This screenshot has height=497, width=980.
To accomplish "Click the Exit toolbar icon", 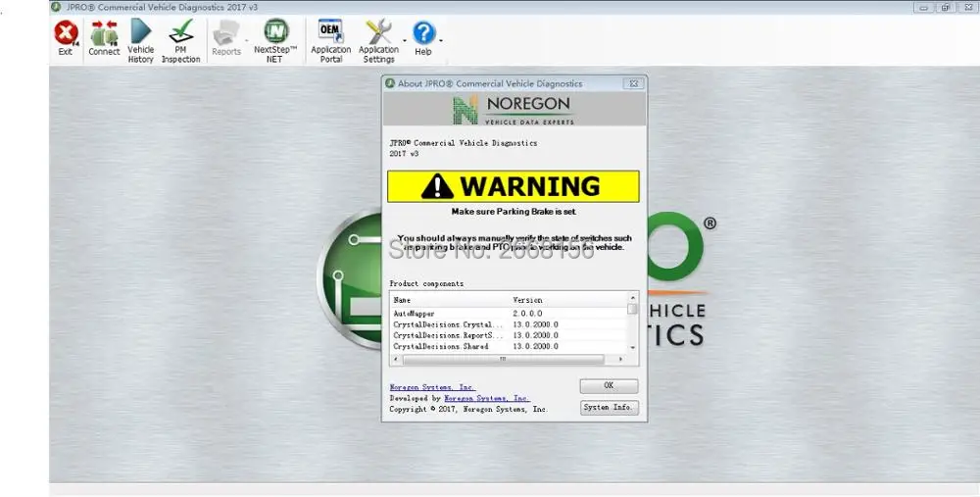I will pyautogui.click(x=66, y=38).
